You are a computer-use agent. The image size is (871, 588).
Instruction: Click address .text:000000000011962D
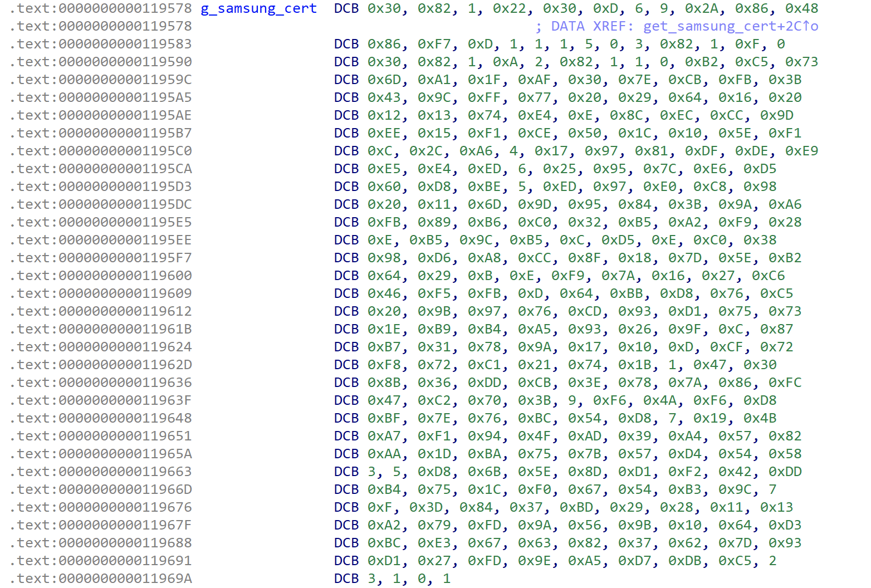point(101,365)
